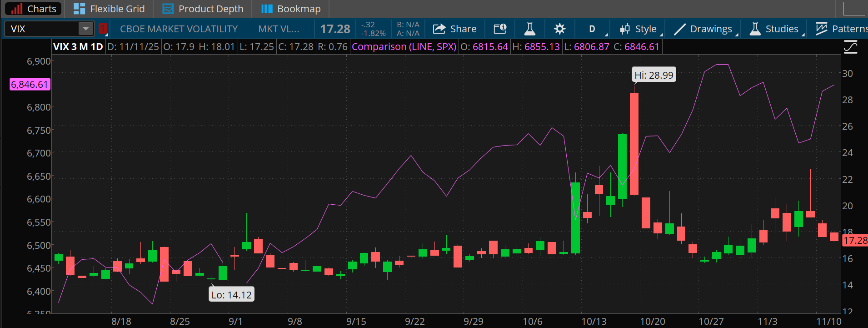Open the Product Depth tab

pyautogui.click(x=203, y=9)
